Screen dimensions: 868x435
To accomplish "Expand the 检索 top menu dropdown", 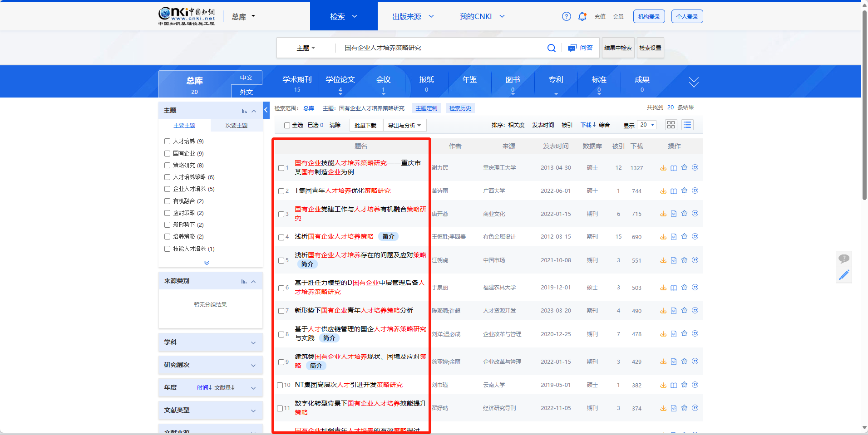I will tap(344, 16).
